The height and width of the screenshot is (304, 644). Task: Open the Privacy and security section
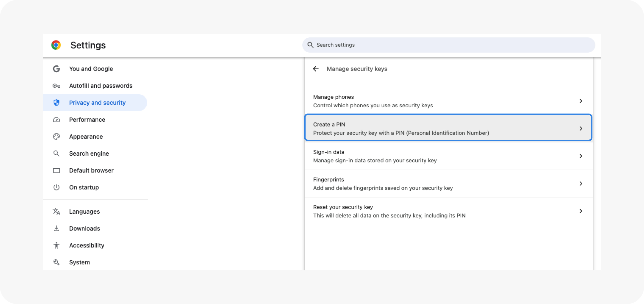97,103
